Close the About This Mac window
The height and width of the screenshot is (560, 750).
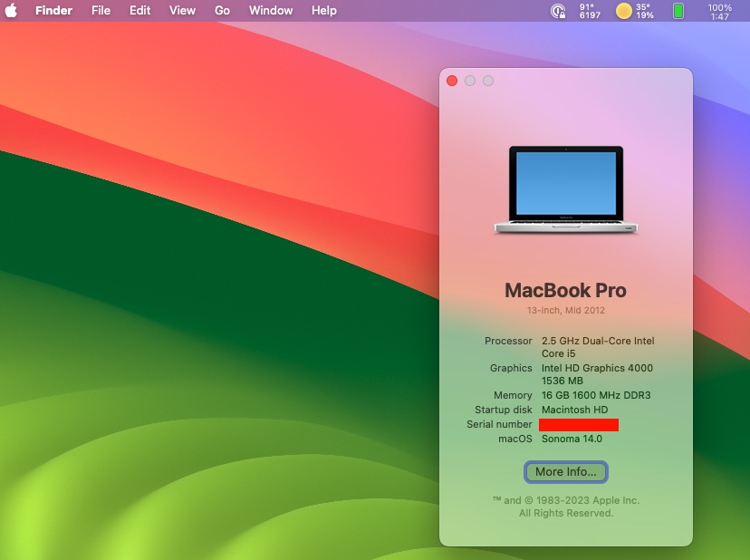[x=452, y=81]
